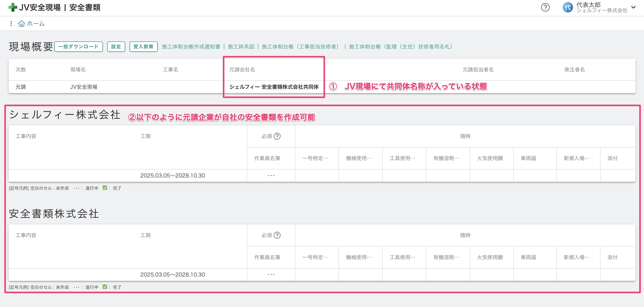Image resolution: width=644 pixels, height=307 pixels.
Task: Click the blue 代 user avatar icon
Action: [568, 8]
